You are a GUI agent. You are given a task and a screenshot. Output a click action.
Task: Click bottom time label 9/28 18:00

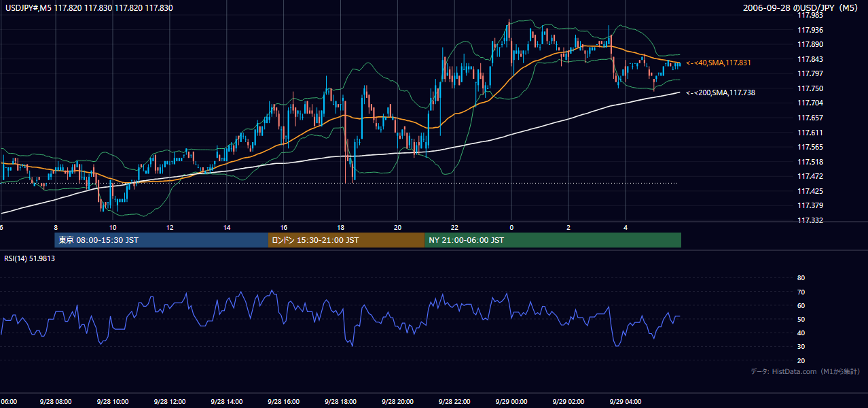341,402
